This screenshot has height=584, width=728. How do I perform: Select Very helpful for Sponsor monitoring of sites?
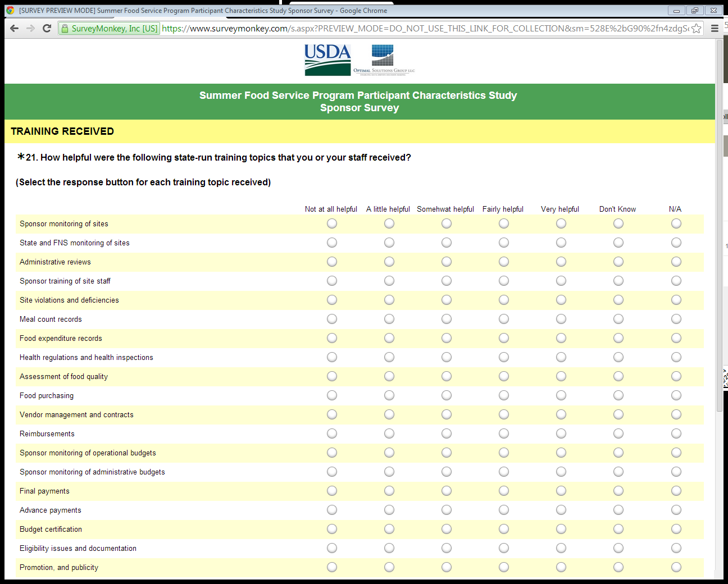coord(561,223)
